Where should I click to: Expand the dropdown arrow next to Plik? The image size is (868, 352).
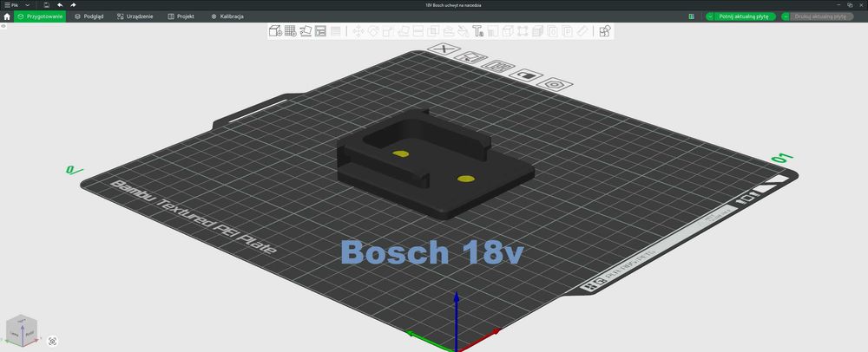(x=27, y=5)
